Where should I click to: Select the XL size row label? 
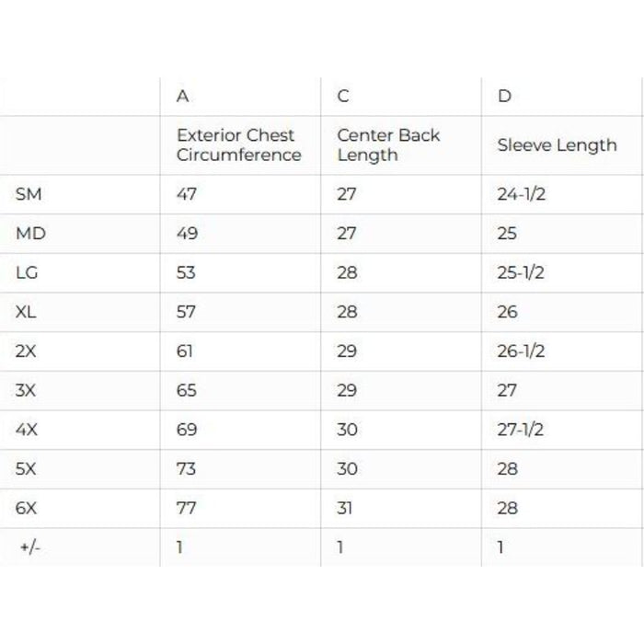coord(27,312)
